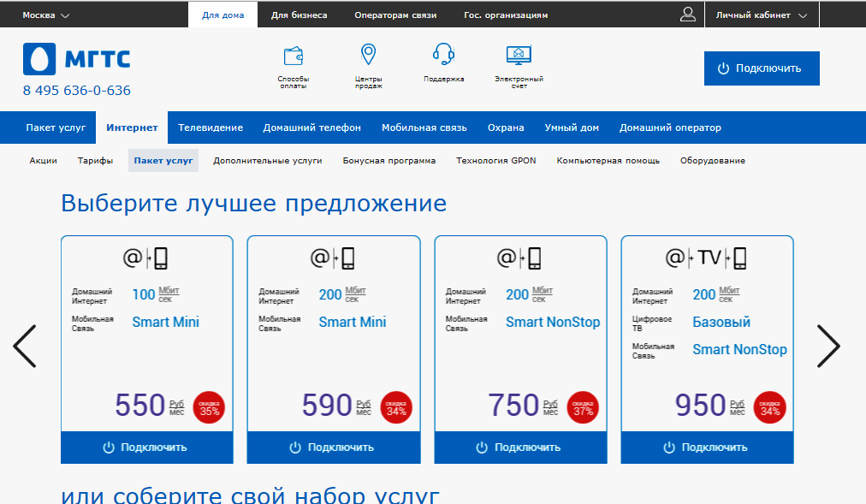Open the Гос. организациям tab
The image size is (866, 504).
click(506, 15)
